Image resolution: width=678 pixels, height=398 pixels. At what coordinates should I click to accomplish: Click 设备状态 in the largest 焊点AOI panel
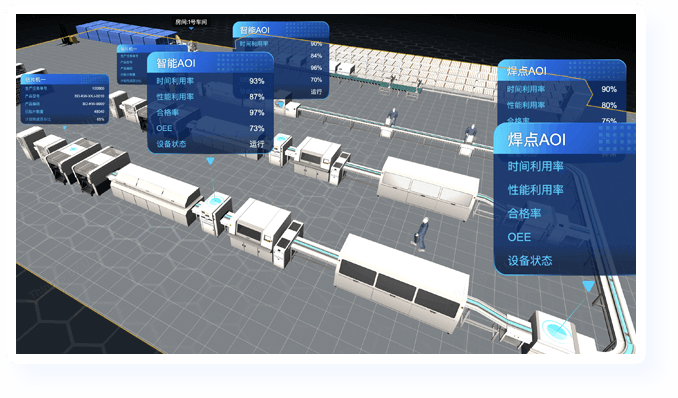(x=530, y=260)
